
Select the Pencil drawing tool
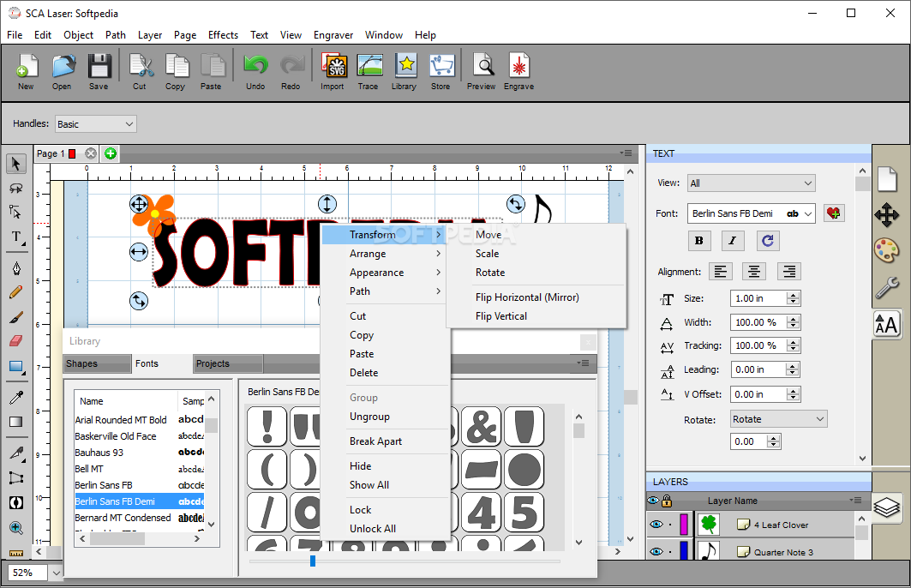point(16,292)
